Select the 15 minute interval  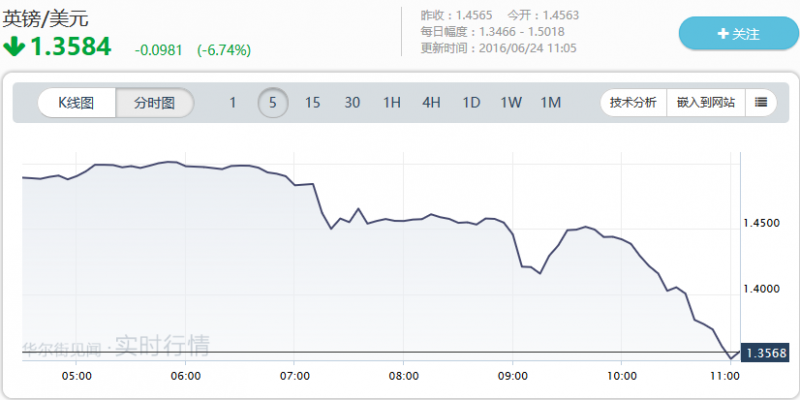[x=313, y=103]
